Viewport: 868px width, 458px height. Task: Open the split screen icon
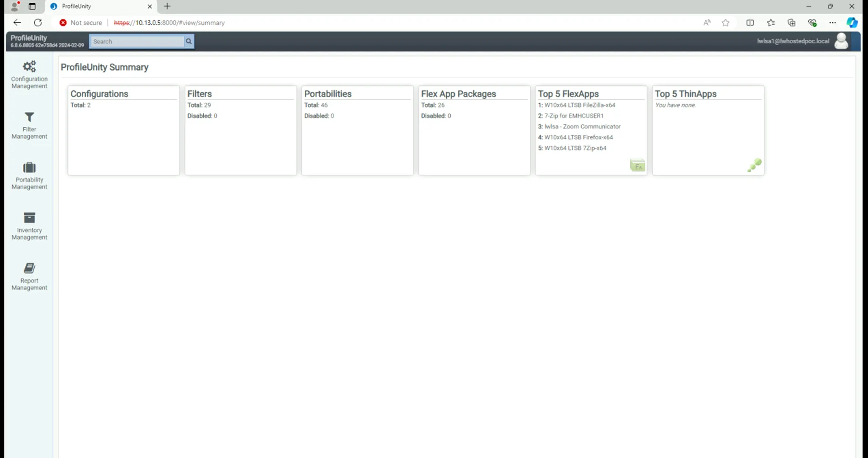pos(750,22)
